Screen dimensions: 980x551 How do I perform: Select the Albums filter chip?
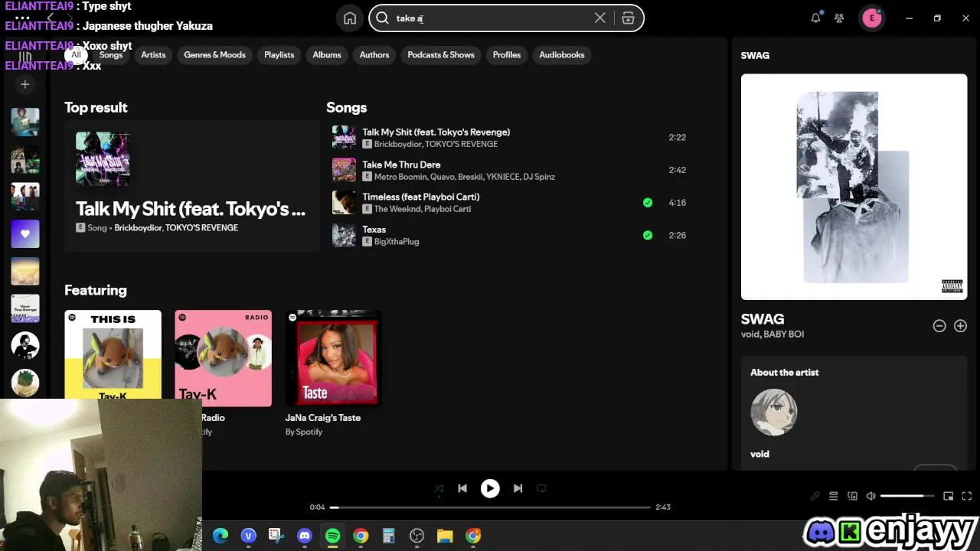tap(327, 55)
